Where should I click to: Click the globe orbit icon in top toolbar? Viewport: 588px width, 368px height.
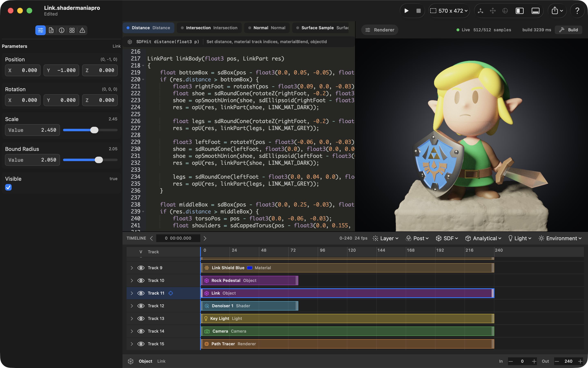coord(505,11)
